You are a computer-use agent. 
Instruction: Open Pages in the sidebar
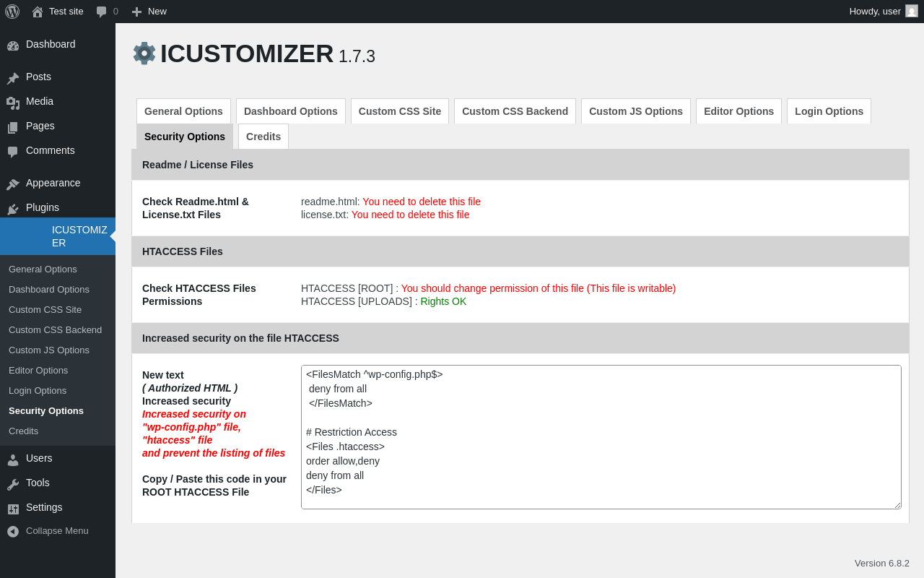(58, 126)
